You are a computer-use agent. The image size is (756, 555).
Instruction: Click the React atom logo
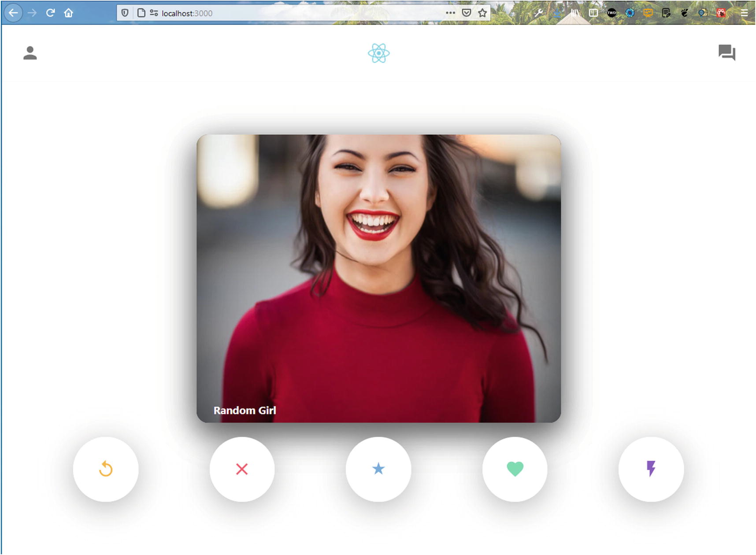378,53
